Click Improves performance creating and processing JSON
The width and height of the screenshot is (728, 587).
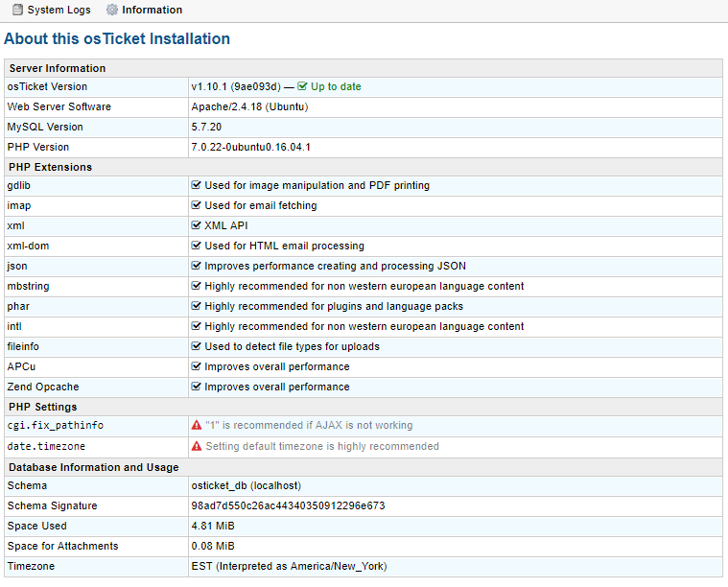coord(335,266)
